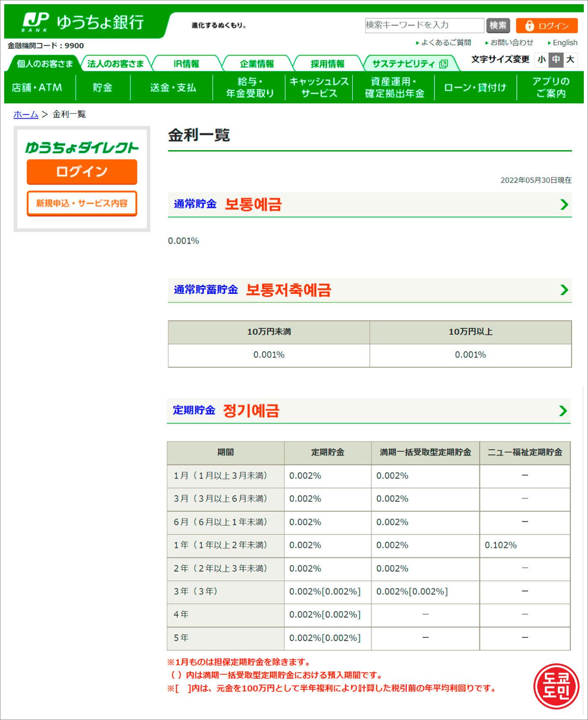
Task: Click the 検索 search button
Action: (498, 25)
